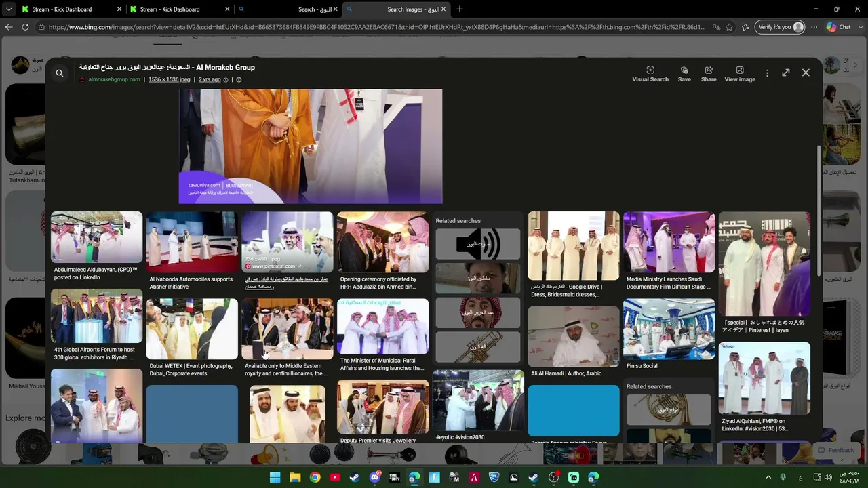
Task: Click the Verify it's you profile button
Action: point(780,27)
